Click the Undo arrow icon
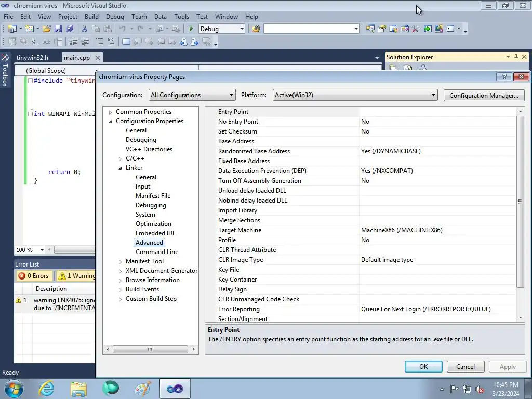 (x=123, y=29)
